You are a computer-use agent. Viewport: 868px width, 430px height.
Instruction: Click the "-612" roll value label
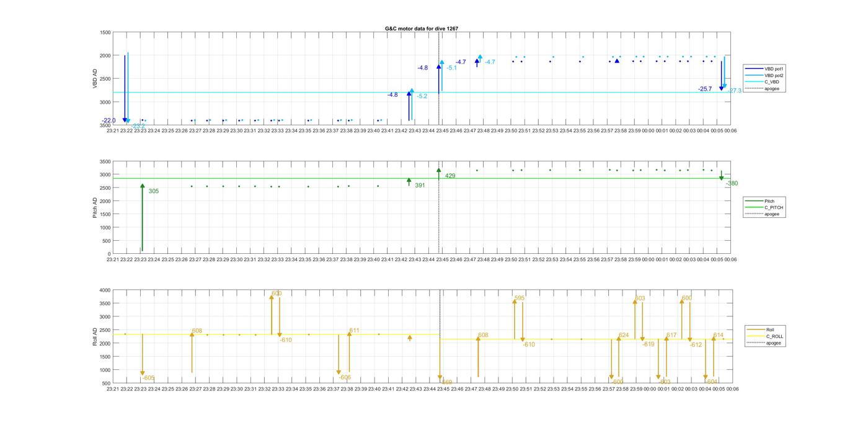click(x=696, y=345)
